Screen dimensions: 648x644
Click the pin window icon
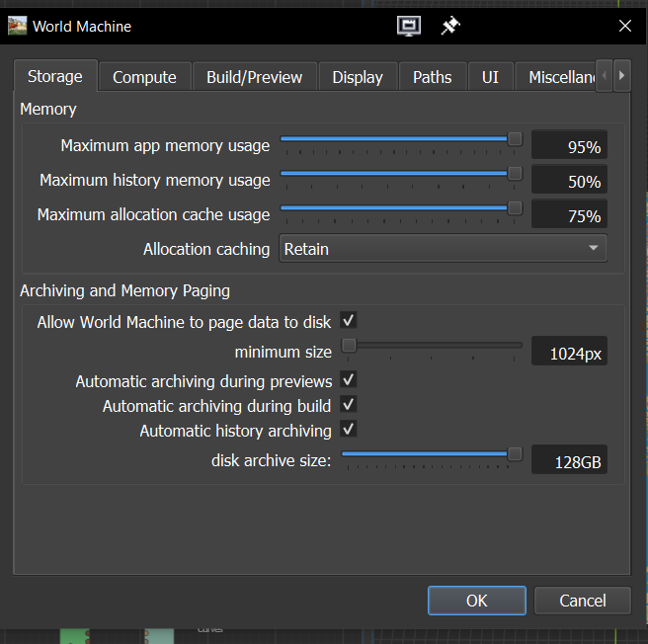450,26
